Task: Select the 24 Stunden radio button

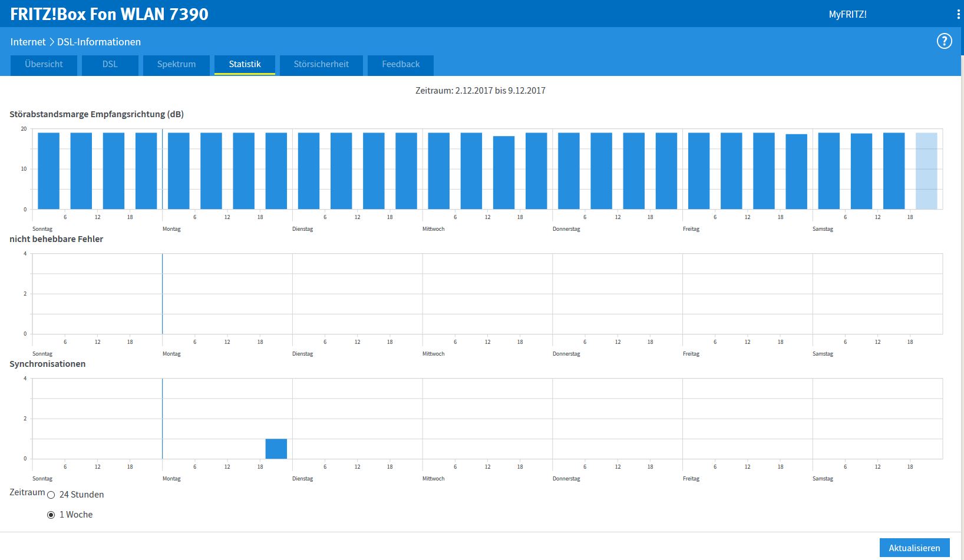Action: coord(51,495)
